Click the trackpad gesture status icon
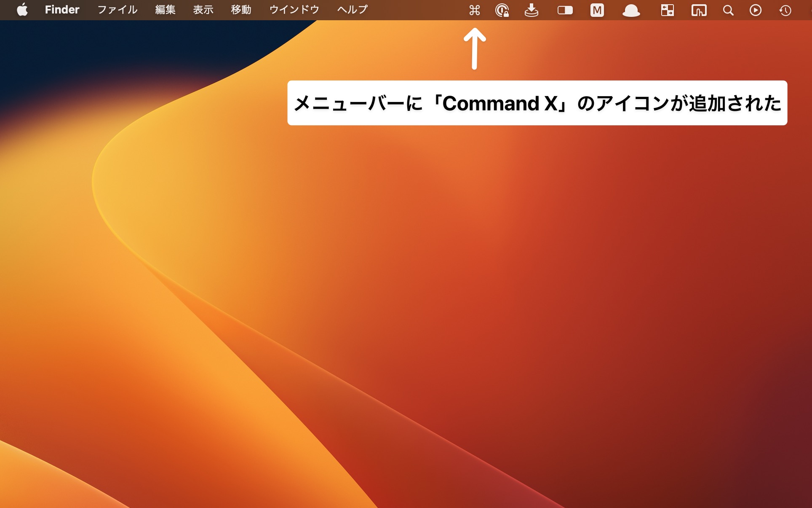This screenshot has width=812, height=508. (699, 10)
